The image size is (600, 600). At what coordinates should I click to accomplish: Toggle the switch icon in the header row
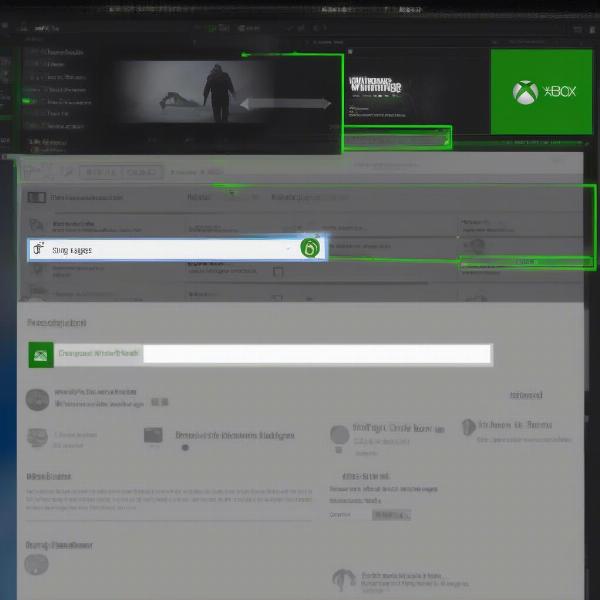click(x=36, y=197)
